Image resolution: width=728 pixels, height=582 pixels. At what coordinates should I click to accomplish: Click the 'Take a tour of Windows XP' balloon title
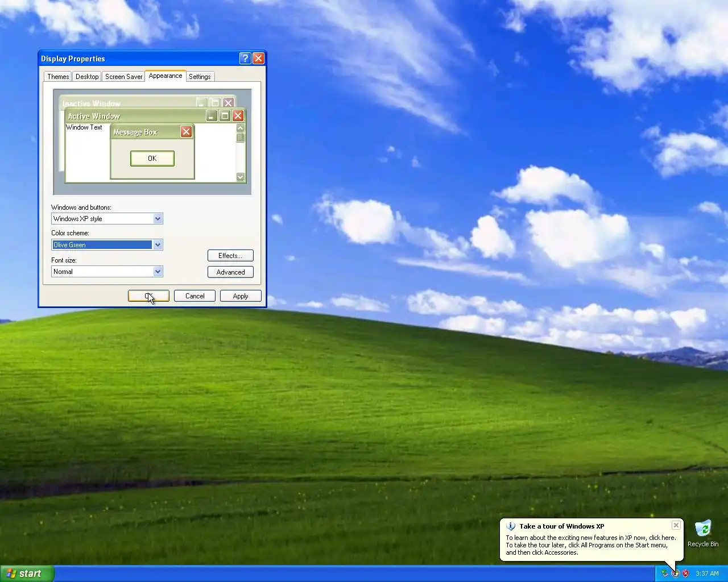[561, 526]
